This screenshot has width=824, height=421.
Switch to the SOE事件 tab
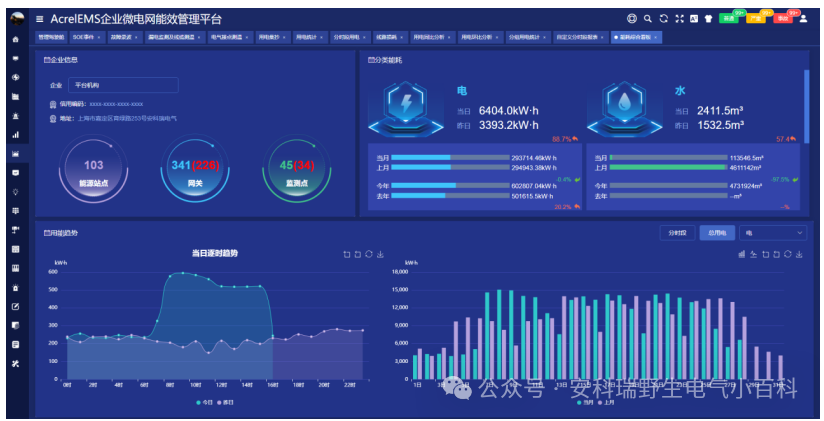[x=86, y=37]
